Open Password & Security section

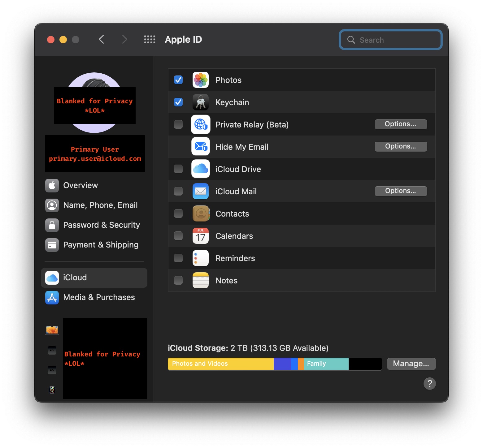(94, 225)
